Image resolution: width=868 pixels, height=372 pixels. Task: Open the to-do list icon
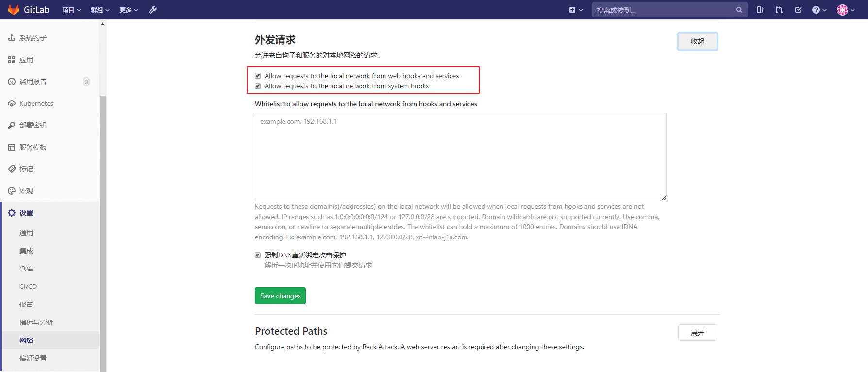pos(798,10)
